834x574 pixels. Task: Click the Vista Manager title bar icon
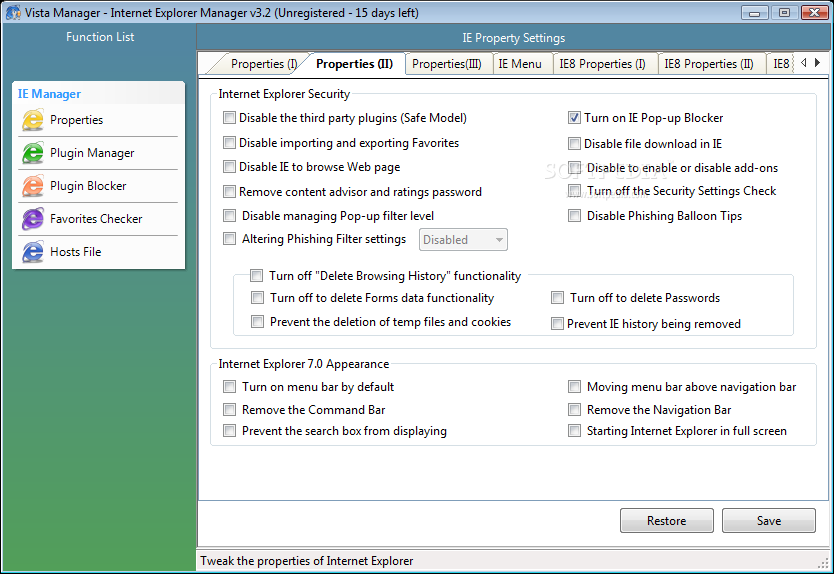(x=13, y=12)
